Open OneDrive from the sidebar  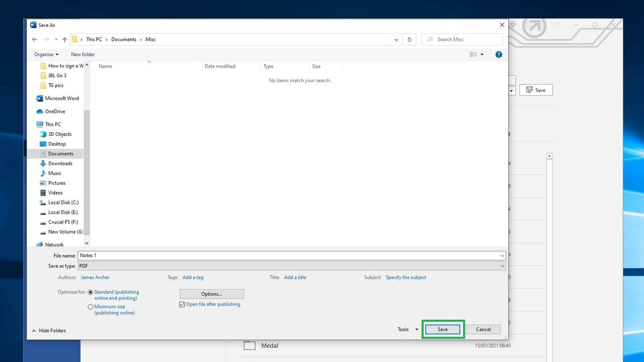pyautogui.click(x=56, y=111)
